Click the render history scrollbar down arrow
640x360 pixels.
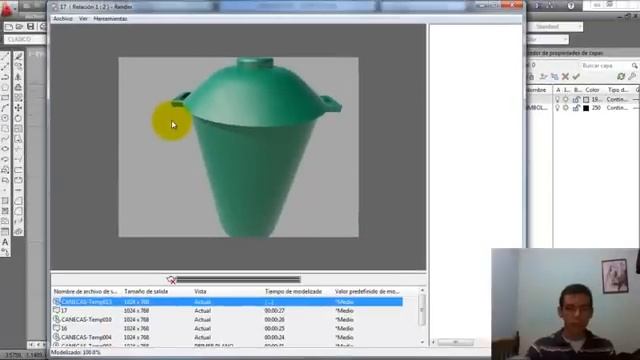coord(422,342)
